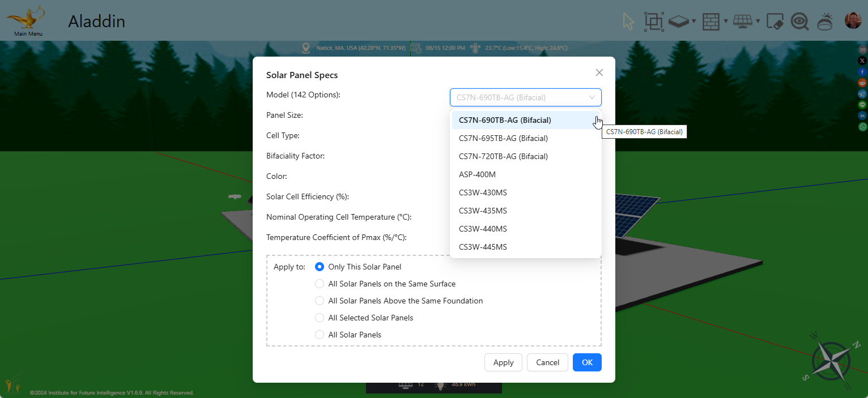Share on X (Twitter) icon
The image size is (868, 398).
pos(862,61)
